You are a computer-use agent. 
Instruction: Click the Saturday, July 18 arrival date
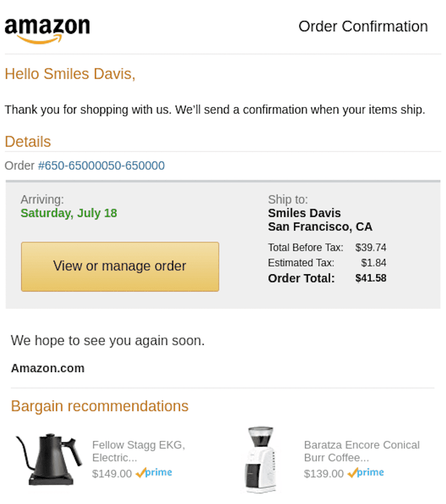click(69, 213)
